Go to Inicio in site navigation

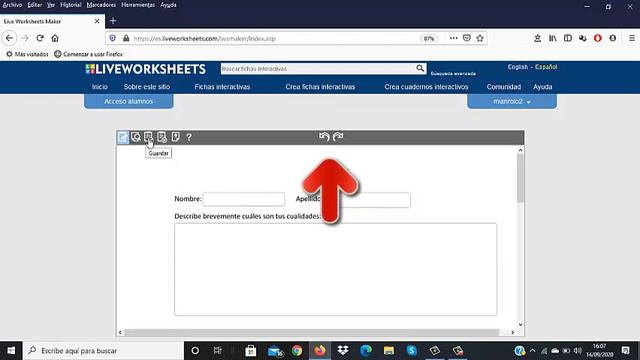100,87
